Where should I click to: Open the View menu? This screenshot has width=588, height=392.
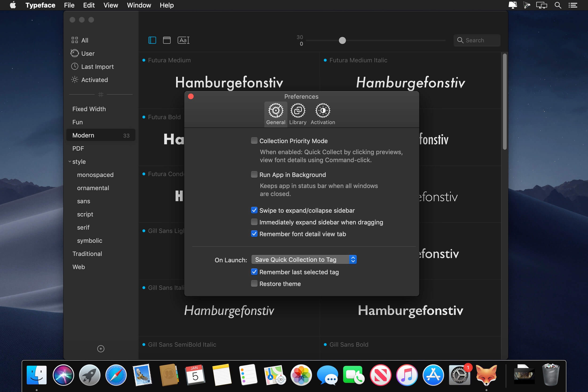point(111,5)
